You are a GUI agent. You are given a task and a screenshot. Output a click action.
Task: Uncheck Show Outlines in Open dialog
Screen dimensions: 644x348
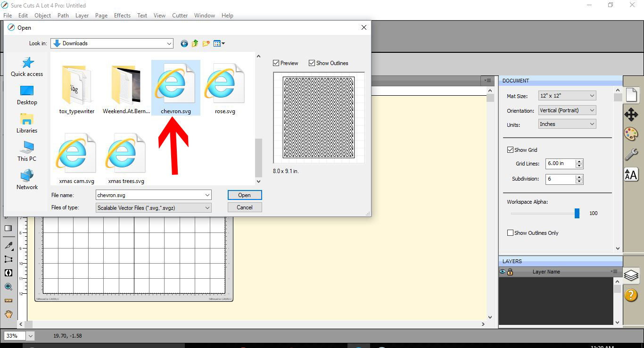click(312, 63)
